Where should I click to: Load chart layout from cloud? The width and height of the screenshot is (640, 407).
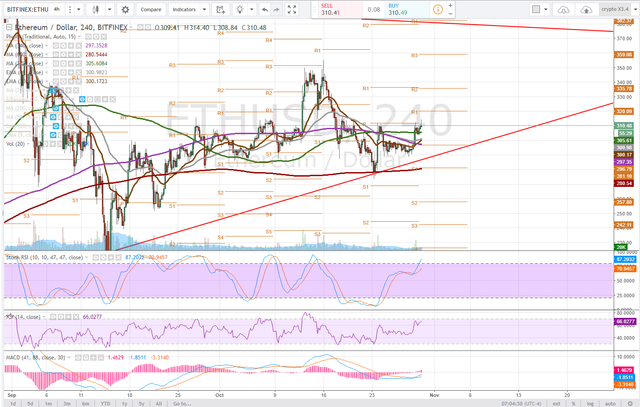coord(563,9)
